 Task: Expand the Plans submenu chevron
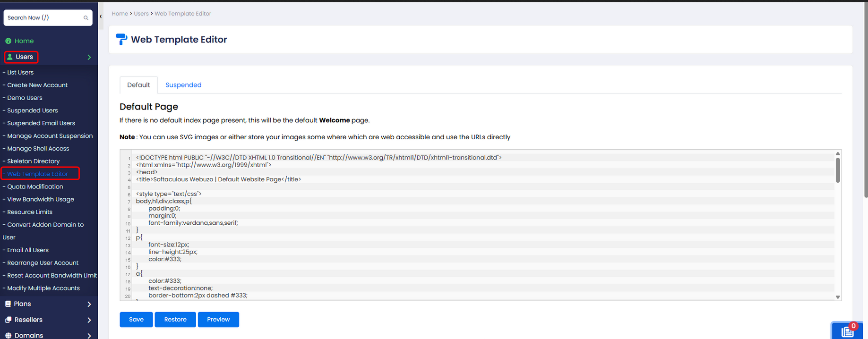89,304
